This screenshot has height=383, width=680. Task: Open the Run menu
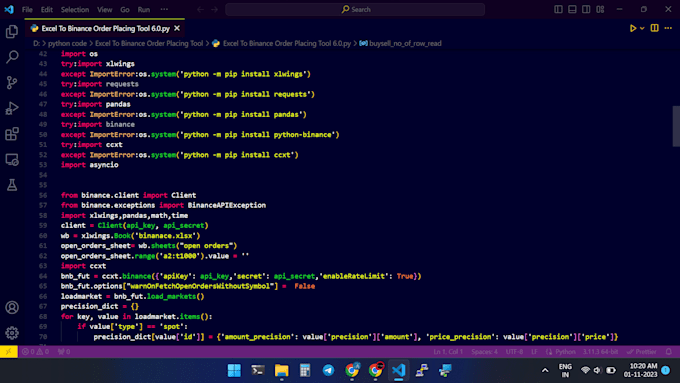point(144,9)
